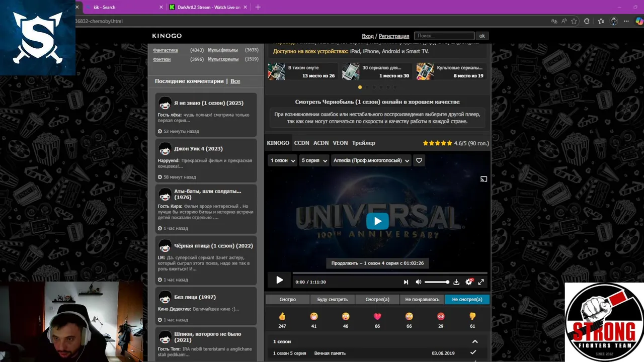Click the small play button in player bar
The width and height of the screenshot is (644, 362).
(279, 281)
